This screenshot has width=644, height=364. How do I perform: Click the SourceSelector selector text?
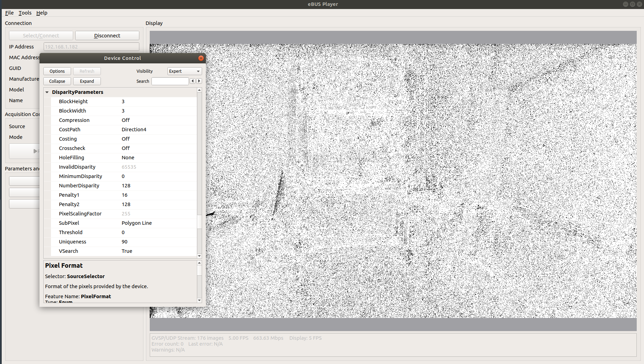(x=86, y=276)
